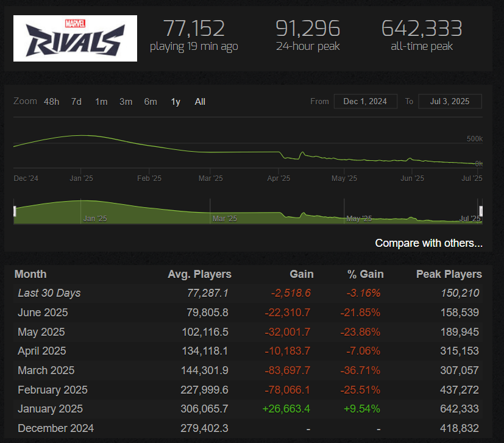504x443 pixels.
Task: Click the 642,333 all-time peak headline value
Action: (422, 29)
